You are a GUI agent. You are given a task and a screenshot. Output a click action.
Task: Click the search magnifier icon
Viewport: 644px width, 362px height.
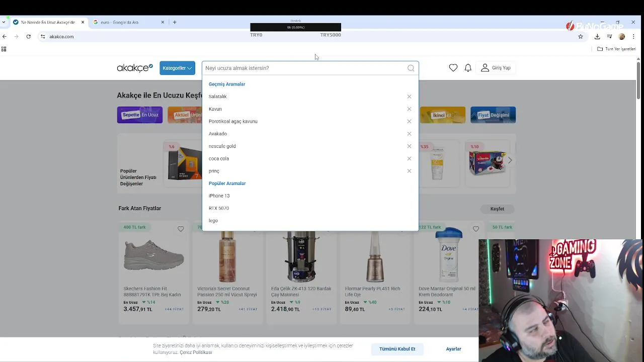[x=411, y=68]
